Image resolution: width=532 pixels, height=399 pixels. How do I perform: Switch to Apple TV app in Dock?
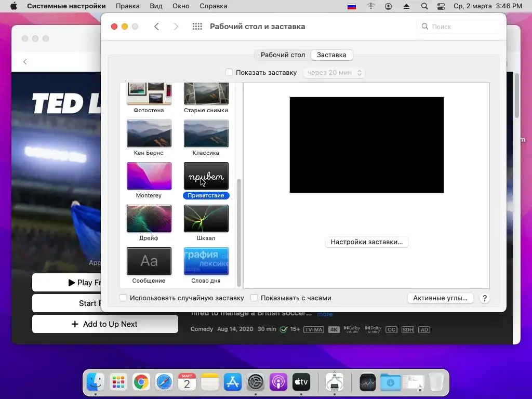301,382
